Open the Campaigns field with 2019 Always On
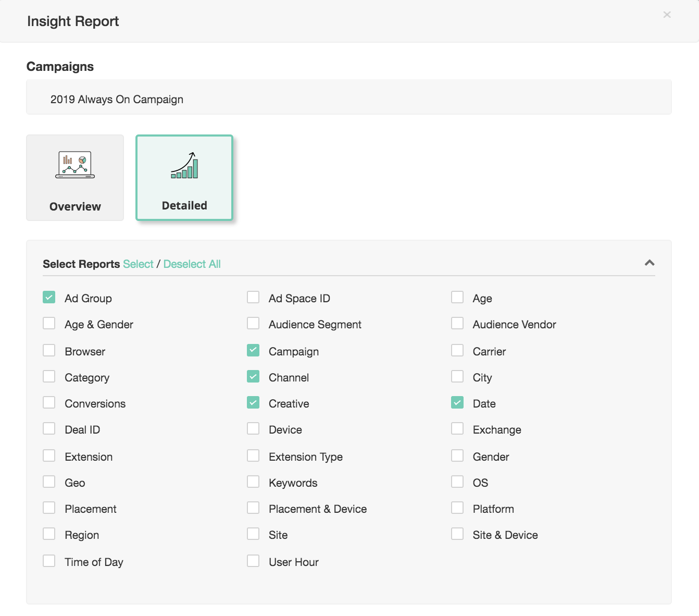 [348, 99]
